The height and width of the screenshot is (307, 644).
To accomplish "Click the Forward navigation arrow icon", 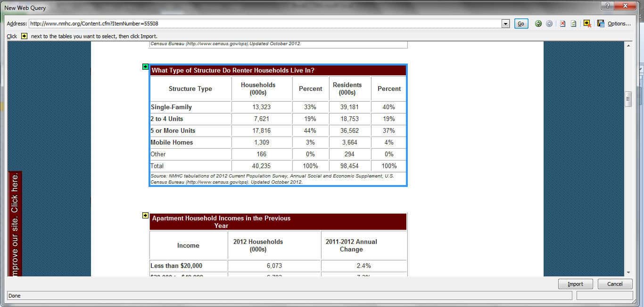I will point(549,24).
